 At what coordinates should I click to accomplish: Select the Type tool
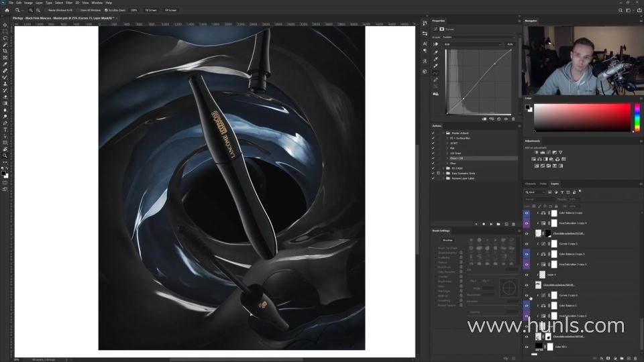[x=5, y=129]
